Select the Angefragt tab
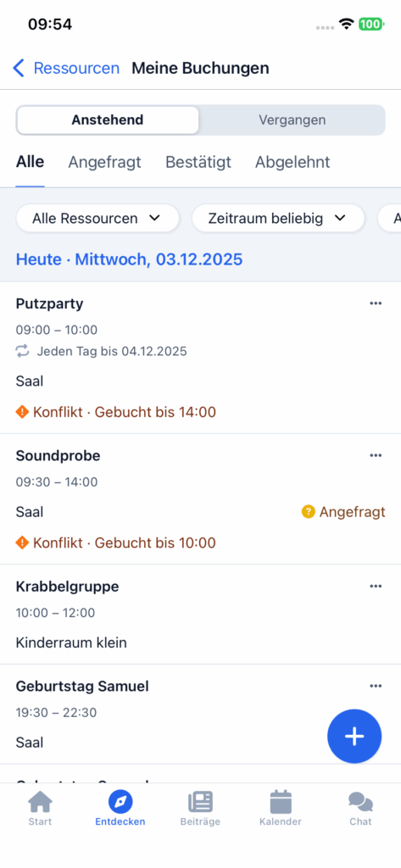The height and width of the screenshot is (868, 401). pyautogui.click(x=104, y=162)
